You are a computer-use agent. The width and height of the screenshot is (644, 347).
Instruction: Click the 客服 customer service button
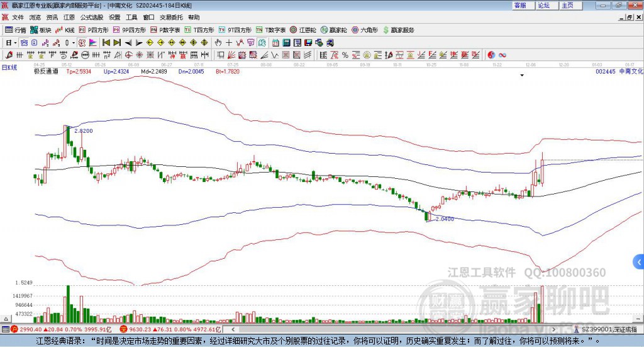click(523, 5)
